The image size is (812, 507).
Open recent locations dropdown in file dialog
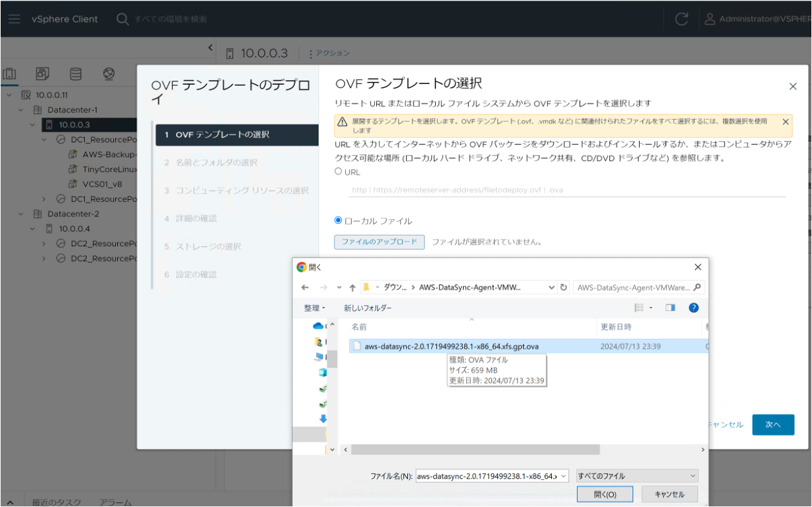tap(339, 287)
